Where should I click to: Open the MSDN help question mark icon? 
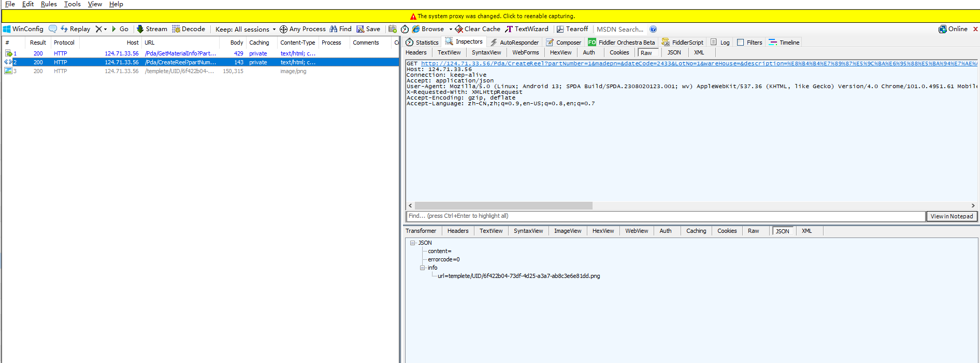[x=653, y=29]
